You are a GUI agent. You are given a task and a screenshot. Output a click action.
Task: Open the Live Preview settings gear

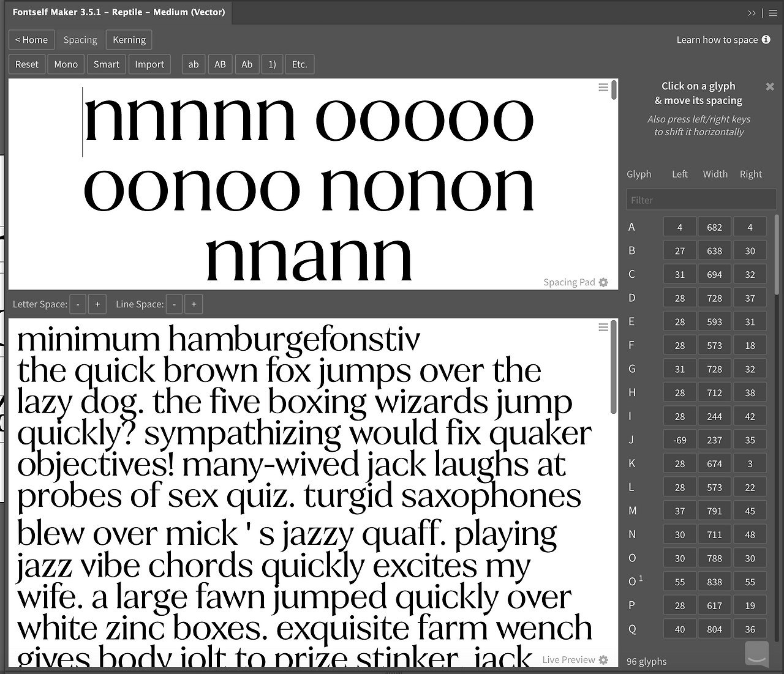pos(603,660)
